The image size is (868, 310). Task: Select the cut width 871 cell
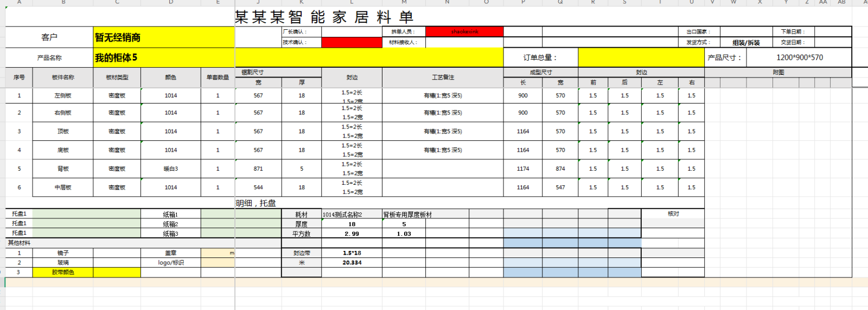258,169
